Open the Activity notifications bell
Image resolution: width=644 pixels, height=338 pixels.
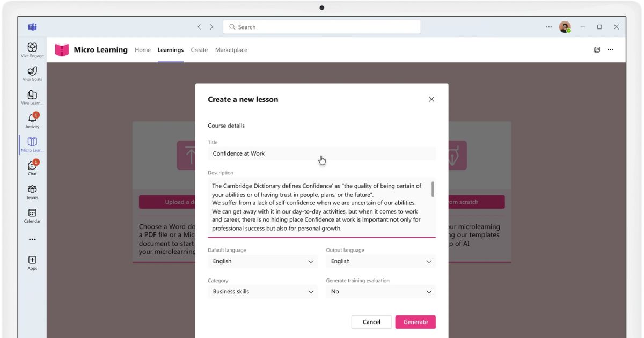coord(32,119)
